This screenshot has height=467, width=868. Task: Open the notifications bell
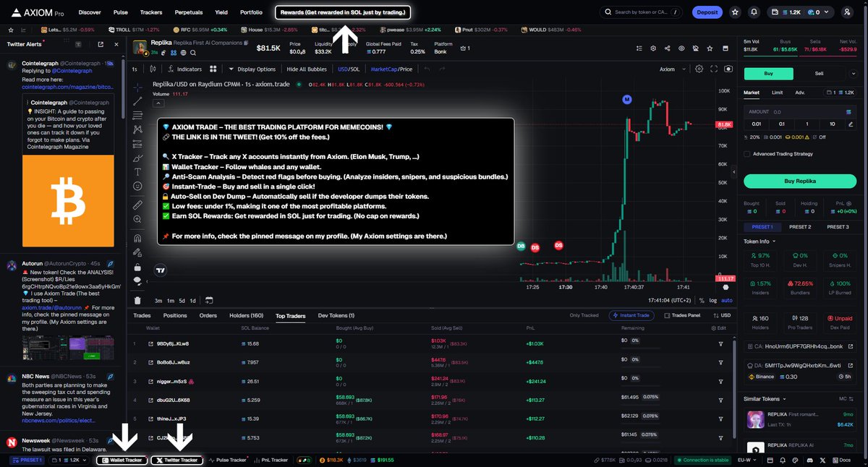tap(754, 12)
